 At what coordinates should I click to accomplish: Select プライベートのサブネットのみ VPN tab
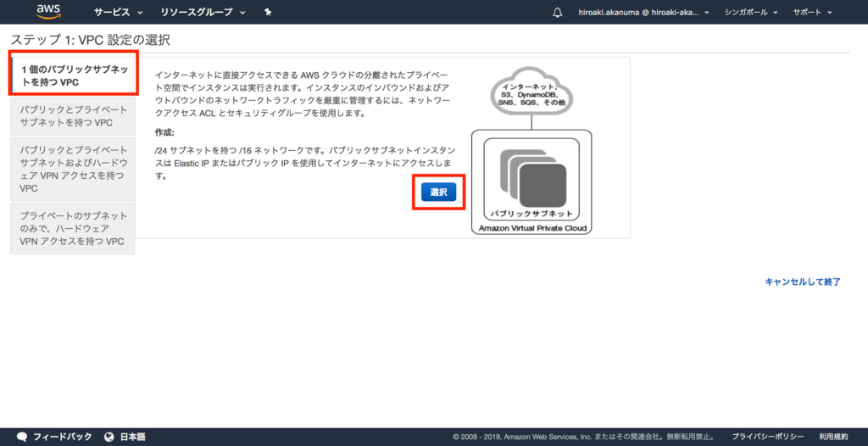coord(73,229)
